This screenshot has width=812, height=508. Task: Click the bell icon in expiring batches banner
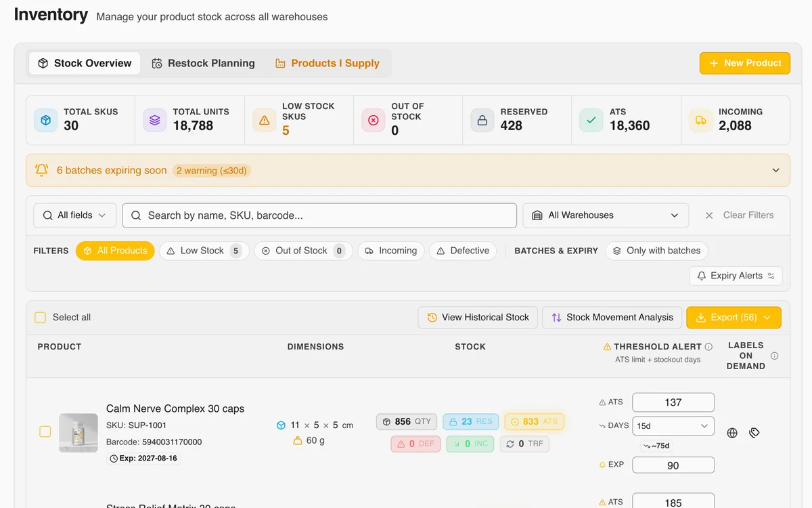(x=42, y=170)
